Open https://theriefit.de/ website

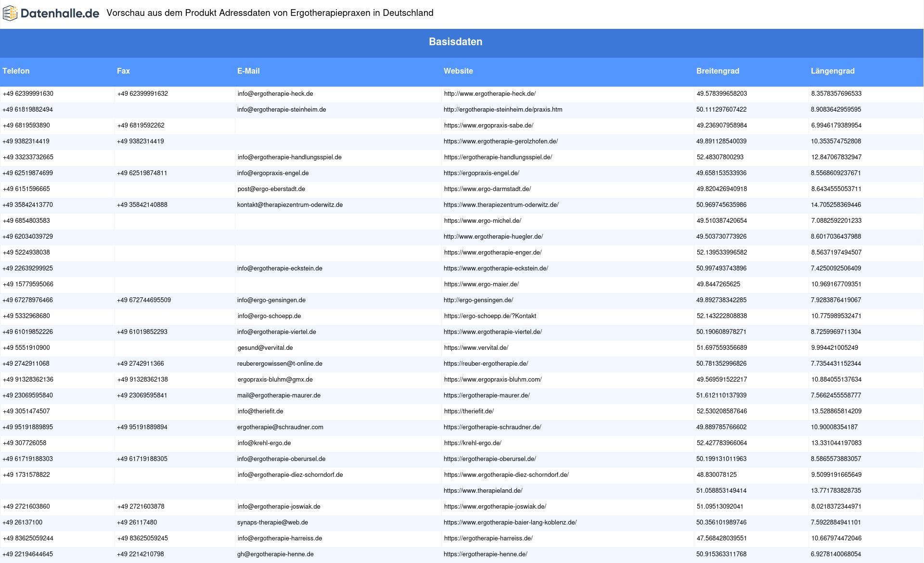pos(469,411)
